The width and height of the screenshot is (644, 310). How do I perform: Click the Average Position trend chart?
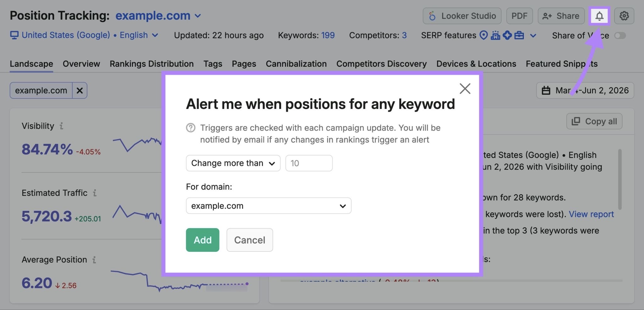pos(180,281)
